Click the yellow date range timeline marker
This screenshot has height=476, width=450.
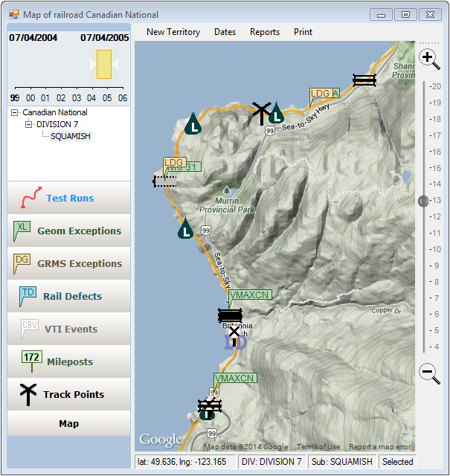pos(104,64)
